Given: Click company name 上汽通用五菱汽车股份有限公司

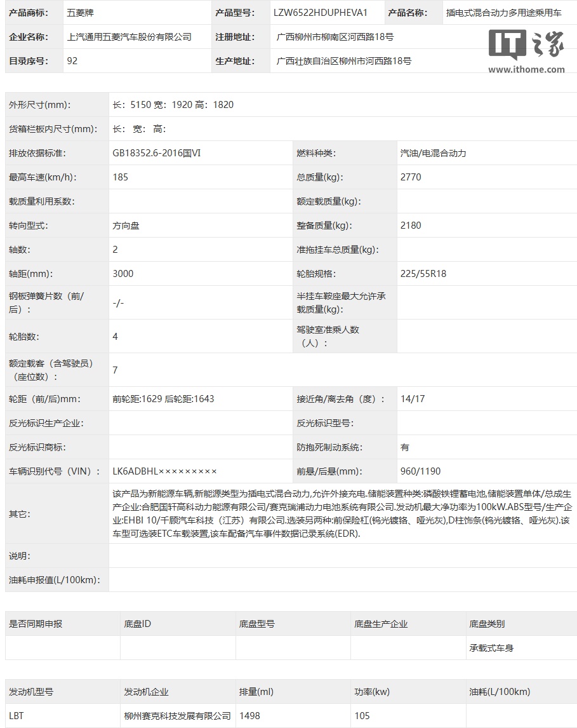Looking at the screenshot, I should pyautogui.click(x=129, y=37).
